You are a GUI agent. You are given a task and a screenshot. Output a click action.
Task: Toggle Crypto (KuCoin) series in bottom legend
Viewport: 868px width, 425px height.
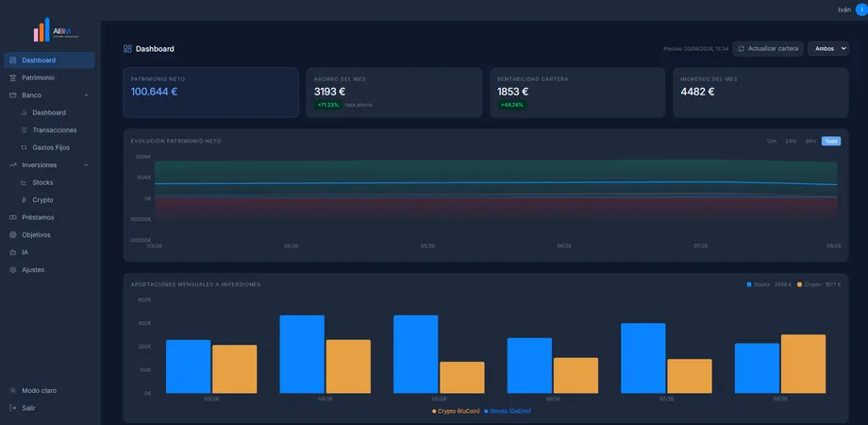coord(456,411)
